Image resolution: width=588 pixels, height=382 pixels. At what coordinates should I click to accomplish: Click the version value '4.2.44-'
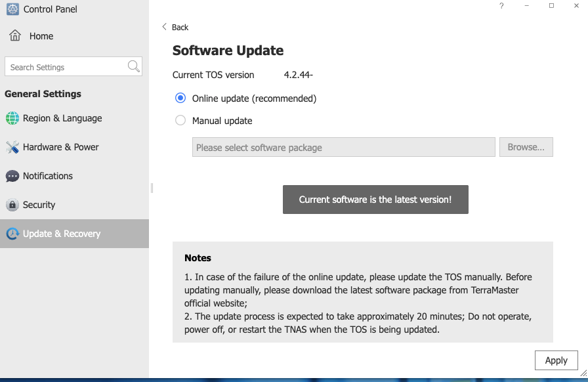click(298, 75)
